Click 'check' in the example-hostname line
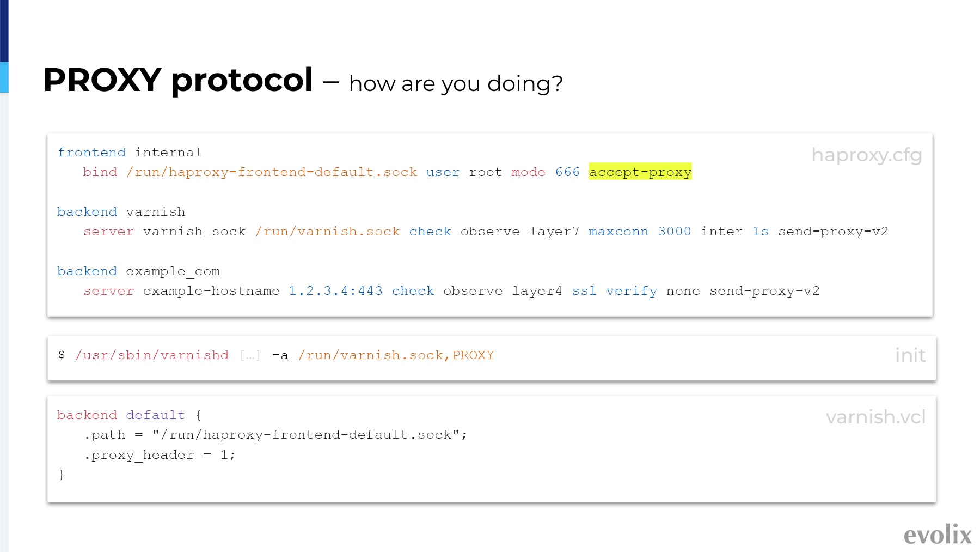The height and width of the screenshot is (552, 980). (413, 291)
